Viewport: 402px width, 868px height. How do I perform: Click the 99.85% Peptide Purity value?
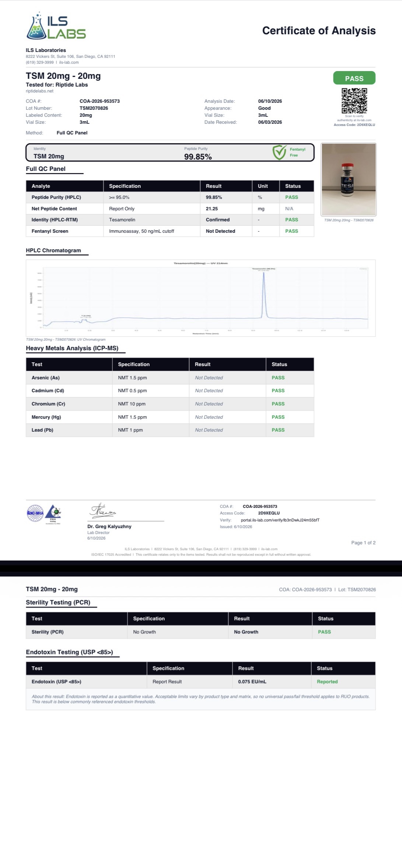click(198, 157)
